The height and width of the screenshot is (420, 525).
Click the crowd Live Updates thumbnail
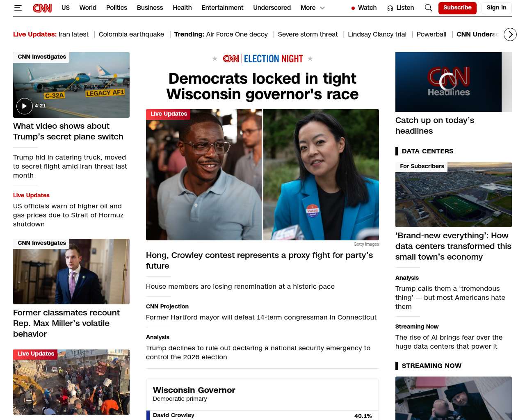point(71,382)
